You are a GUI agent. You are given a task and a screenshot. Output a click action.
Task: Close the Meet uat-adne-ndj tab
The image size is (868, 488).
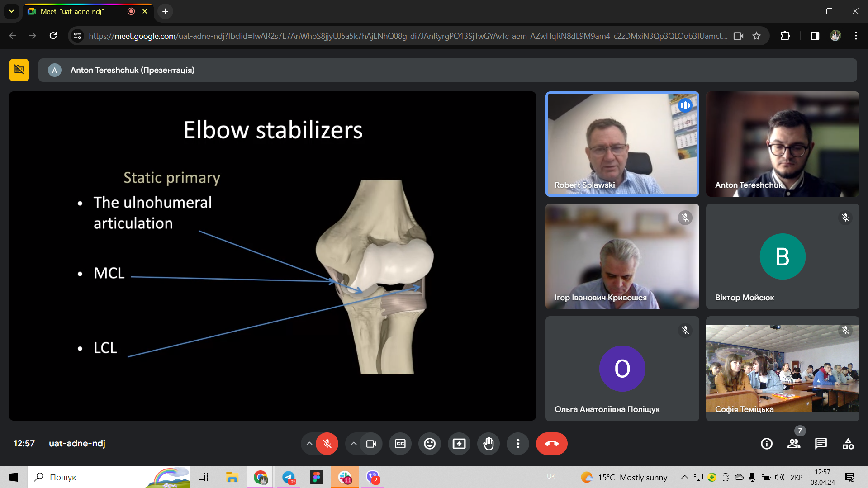pos(145,11)
